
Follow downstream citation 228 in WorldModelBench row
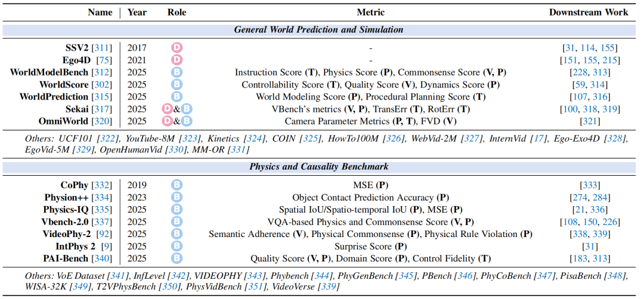(x=580, y=73)
